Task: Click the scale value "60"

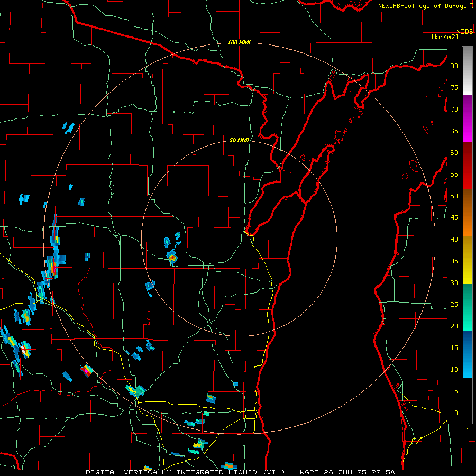Action: click(x=454, y=153)
